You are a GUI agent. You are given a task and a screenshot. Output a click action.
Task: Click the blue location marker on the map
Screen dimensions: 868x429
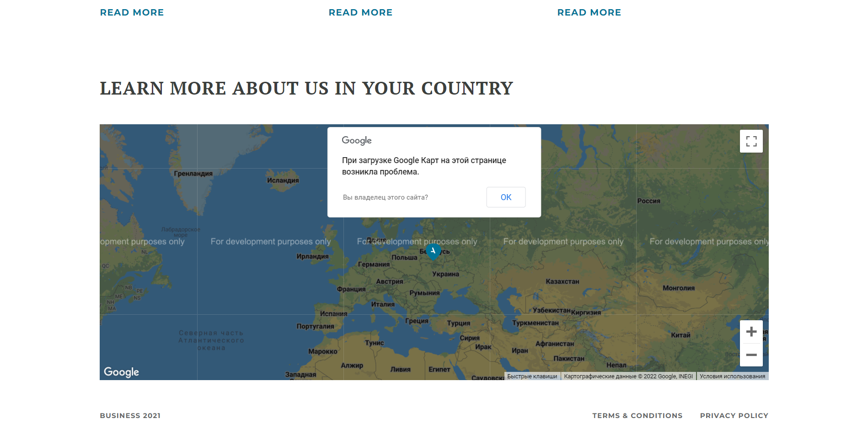click(x=433, y=251)
